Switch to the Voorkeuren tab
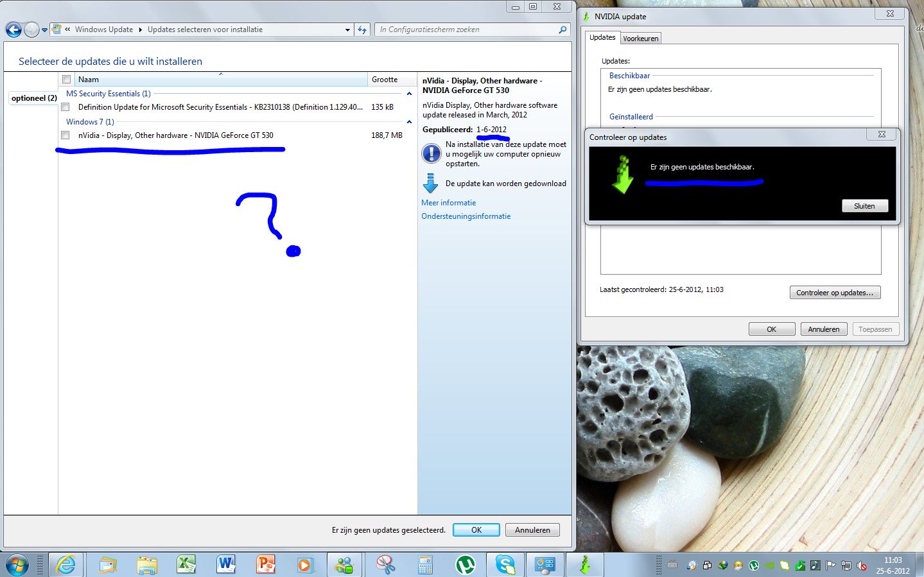The width and height of the screenshot is (924, 577). click(640, 39)
